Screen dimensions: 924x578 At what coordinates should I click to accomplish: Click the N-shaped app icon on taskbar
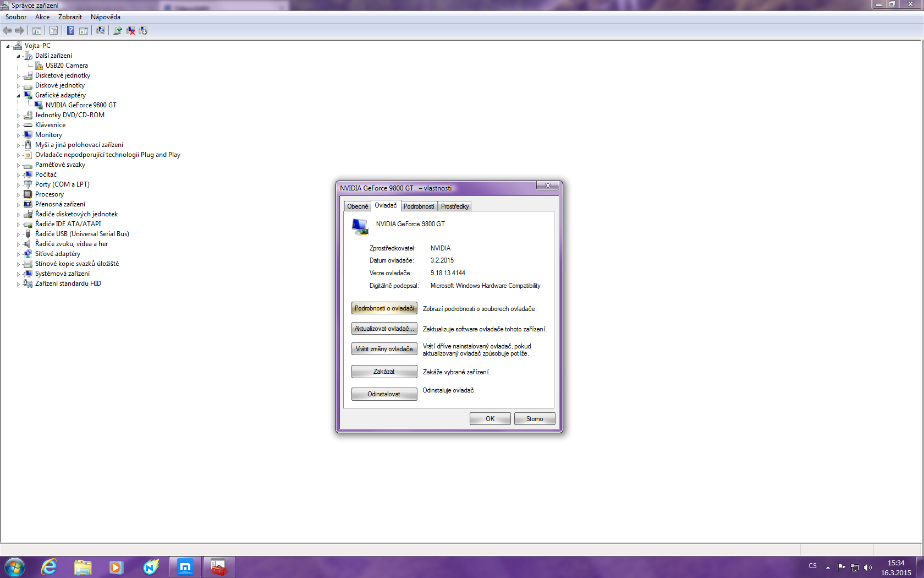[x=151, y=567]
